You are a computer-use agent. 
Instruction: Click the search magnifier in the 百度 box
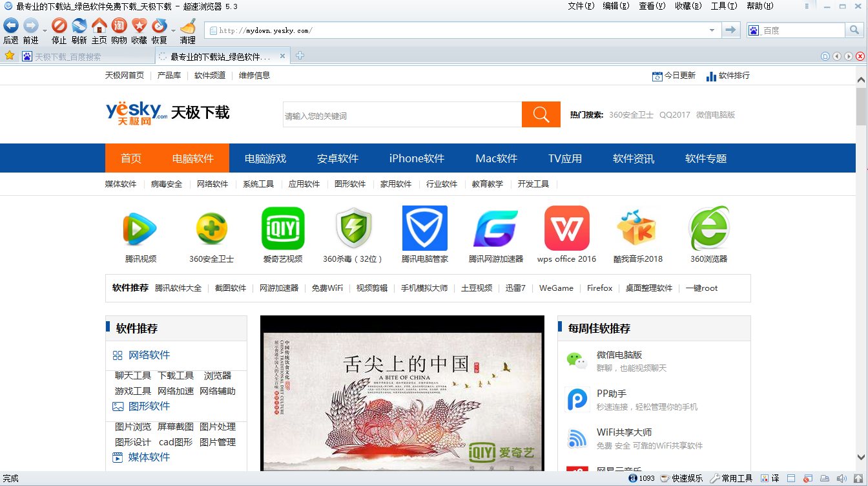pyautogui.click(x=854, y=30)
